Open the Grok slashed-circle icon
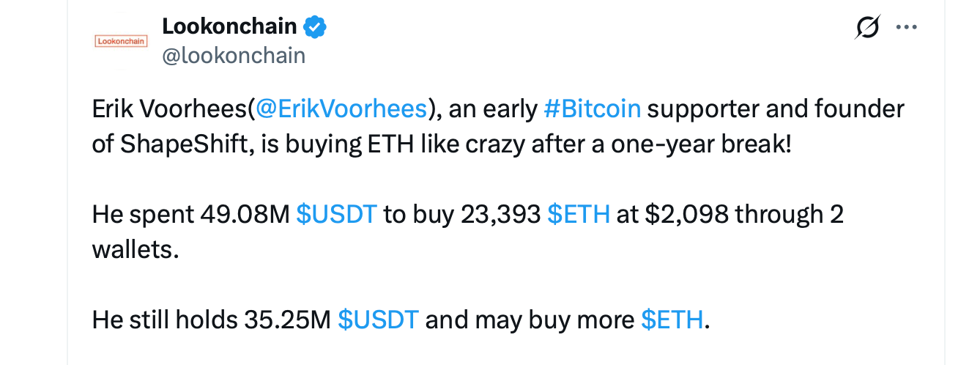The width and height of the screenshot is (980, 365). point(868,27)
